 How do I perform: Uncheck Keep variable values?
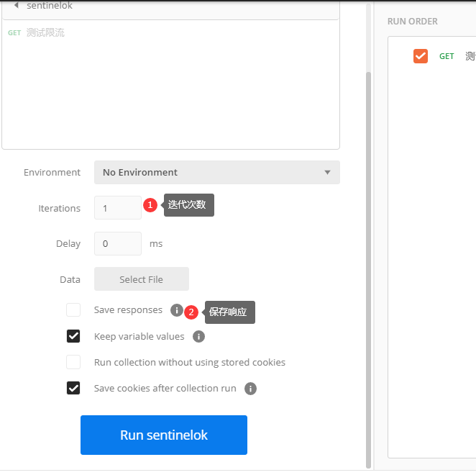tap(73, 336)
